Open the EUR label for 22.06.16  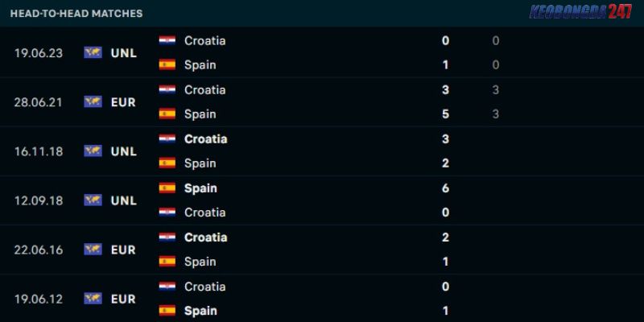click(x=123, y=250)
